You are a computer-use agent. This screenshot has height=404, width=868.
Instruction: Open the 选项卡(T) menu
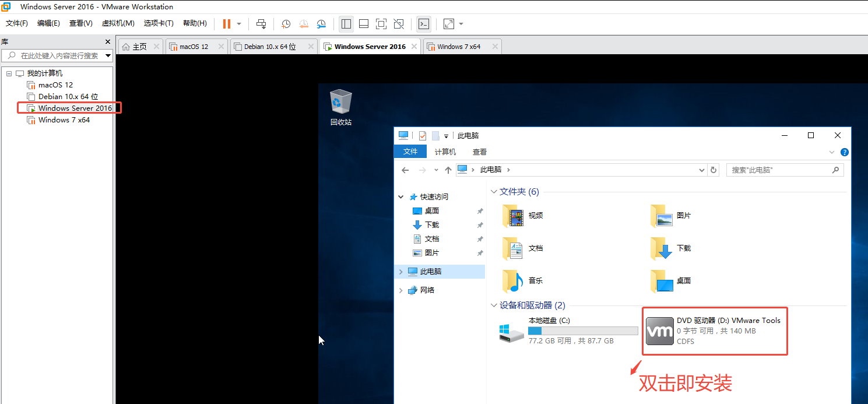(159, 23)
